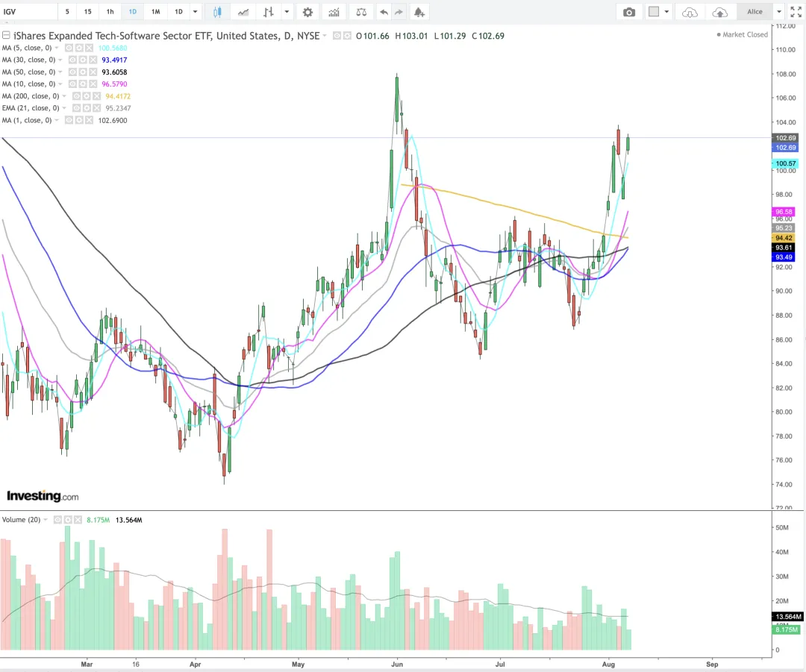The height and width of the screenshot is (672, 806).
Task: Expand EMA (21, close, 0) legend arrow
Action: [64, 108]
